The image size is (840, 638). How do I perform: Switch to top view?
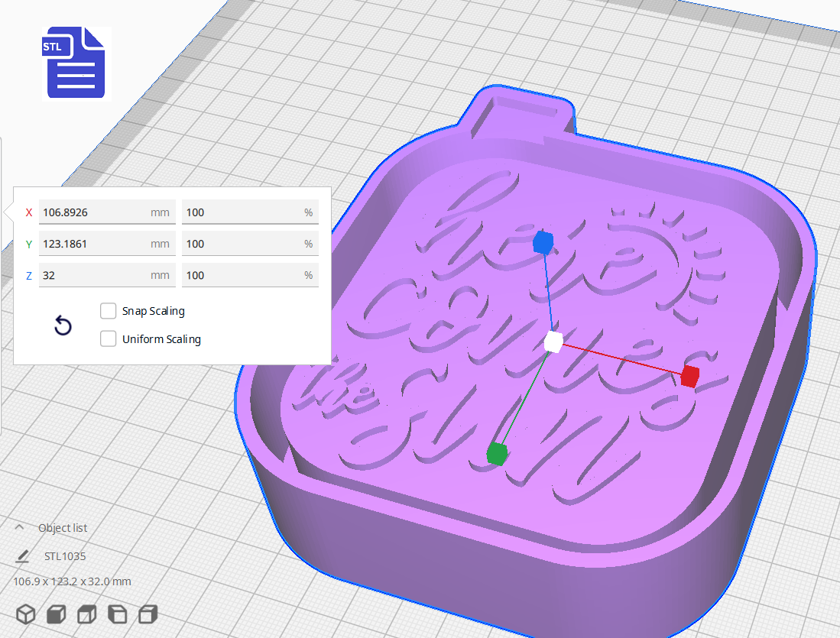point(86,613)
